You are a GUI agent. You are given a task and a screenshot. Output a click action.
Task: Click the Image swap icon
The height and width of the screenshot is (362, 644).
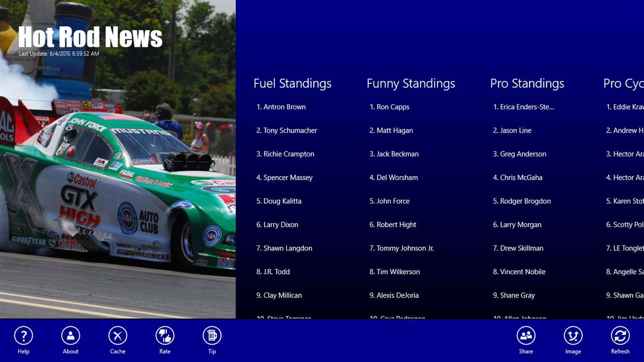pyautogui.click(x=573, y=336)
